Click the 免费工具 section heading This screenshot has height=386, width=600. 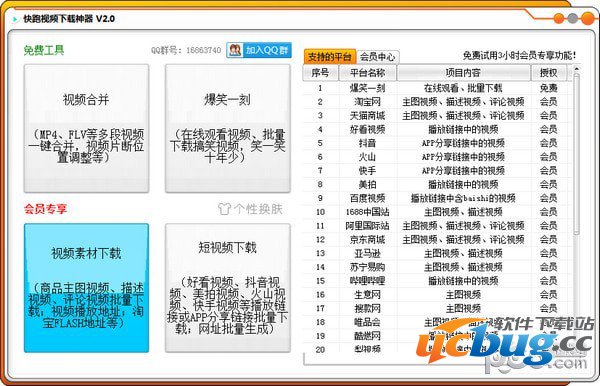point(44,50)
